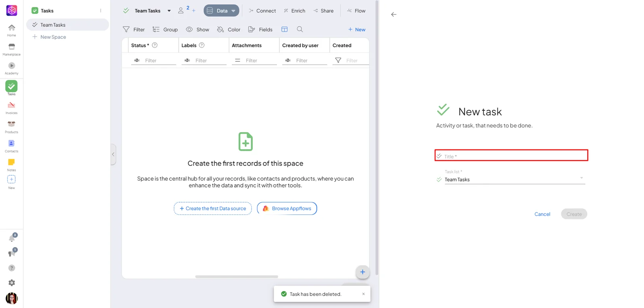
Task: Open the Tasks panel three-dot menu
Action: click(101, 10)
